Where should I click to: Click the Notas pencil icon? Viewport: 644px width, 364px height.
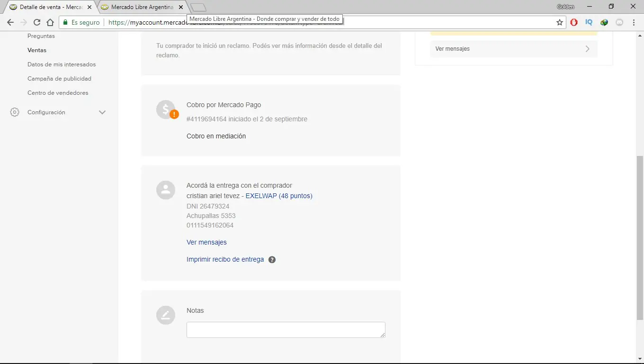point(166,315)
